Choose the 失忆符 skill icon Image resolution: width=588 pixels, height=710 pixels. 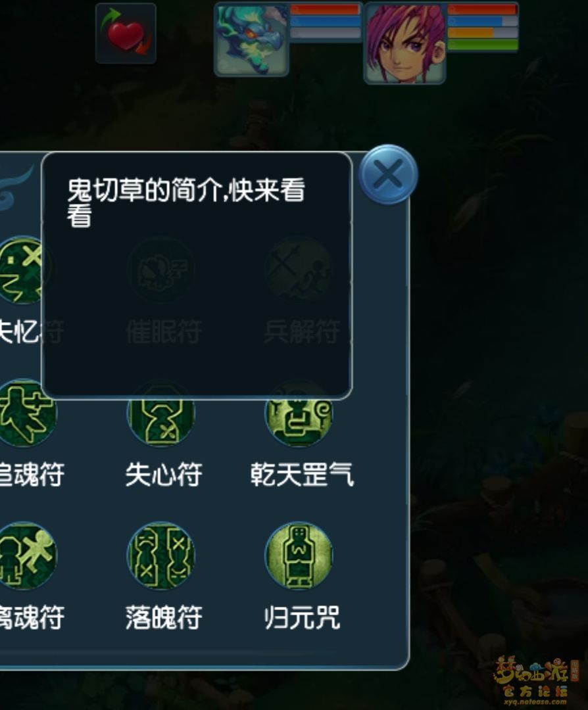20,270
